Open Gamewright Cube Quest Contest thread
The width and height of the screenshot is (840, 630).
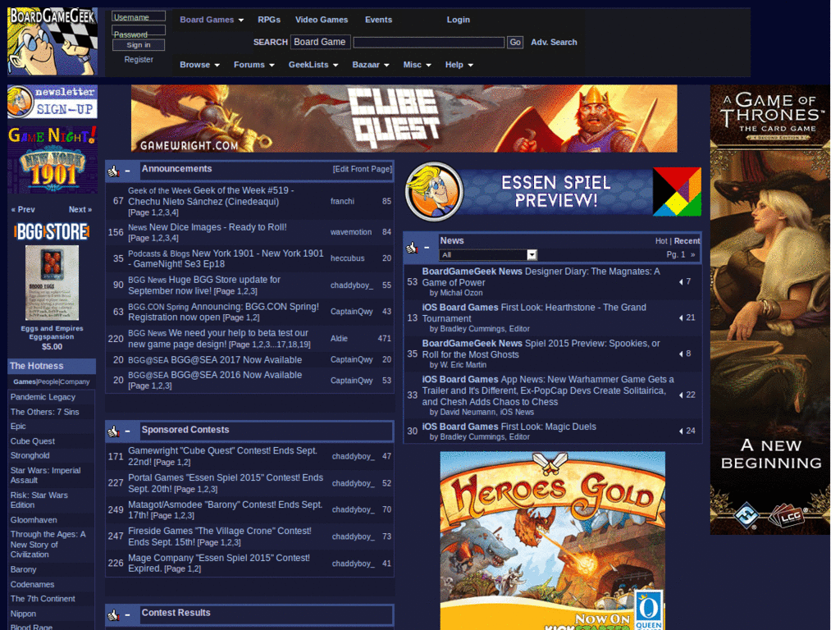222,456
